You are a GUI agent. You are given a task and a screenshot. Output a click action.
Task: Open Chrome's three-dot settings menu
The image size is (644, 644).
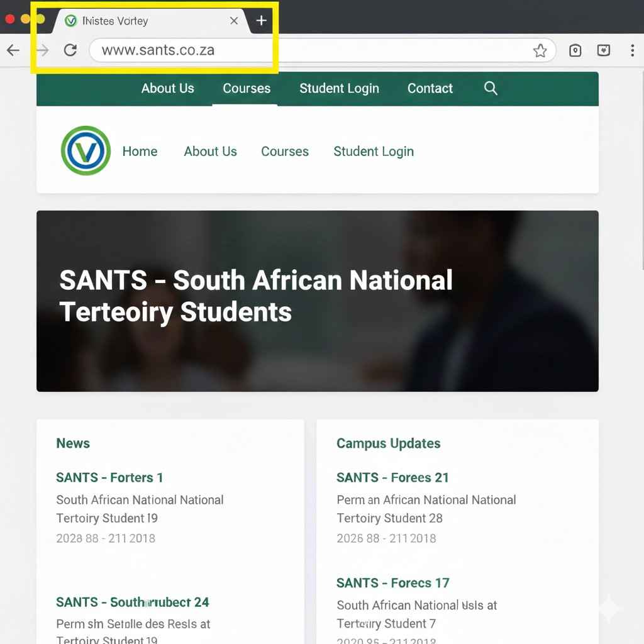633,50
